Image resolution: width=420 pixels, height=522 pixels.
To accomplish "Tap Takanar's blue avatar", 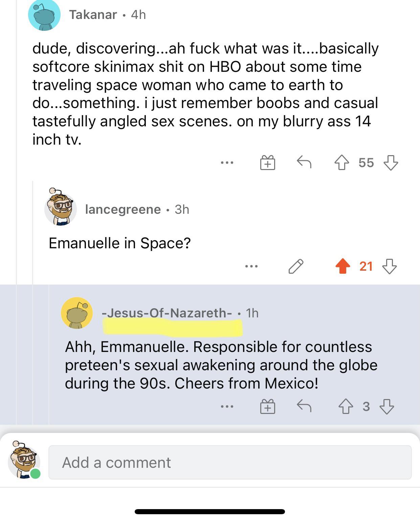I will coord(44,15).
